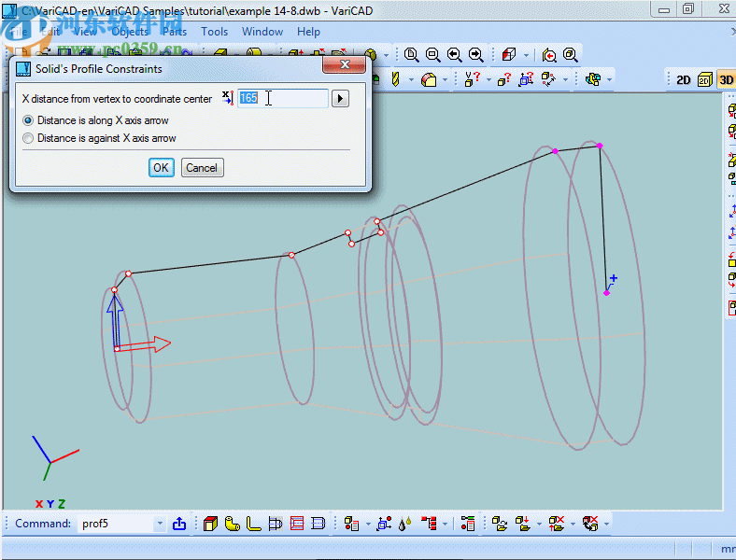The image size is (736, 560).
Task: Open the dropdown beside the shaded cube icon
Action: point(526,55)
